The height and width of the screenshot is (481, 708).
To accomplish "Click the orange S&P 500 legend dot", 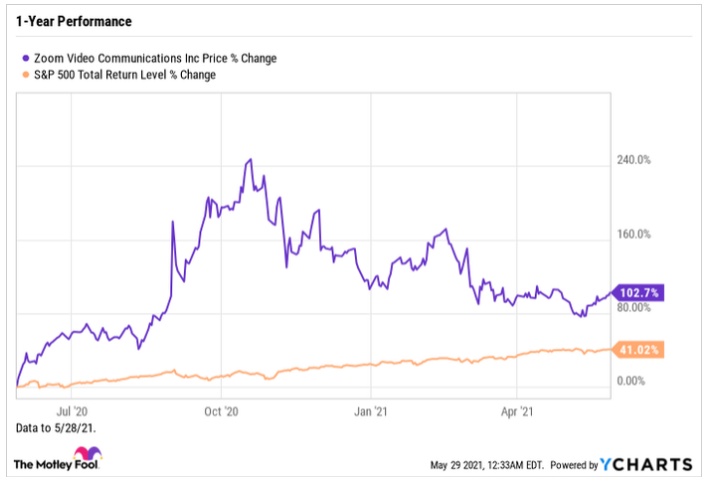I will 25,74.
